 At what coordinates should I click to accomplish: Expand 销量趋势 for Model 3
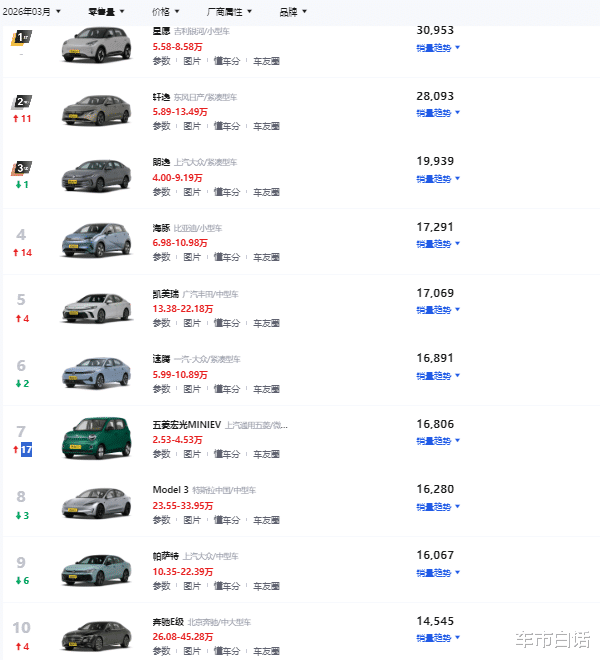(438, 507)
